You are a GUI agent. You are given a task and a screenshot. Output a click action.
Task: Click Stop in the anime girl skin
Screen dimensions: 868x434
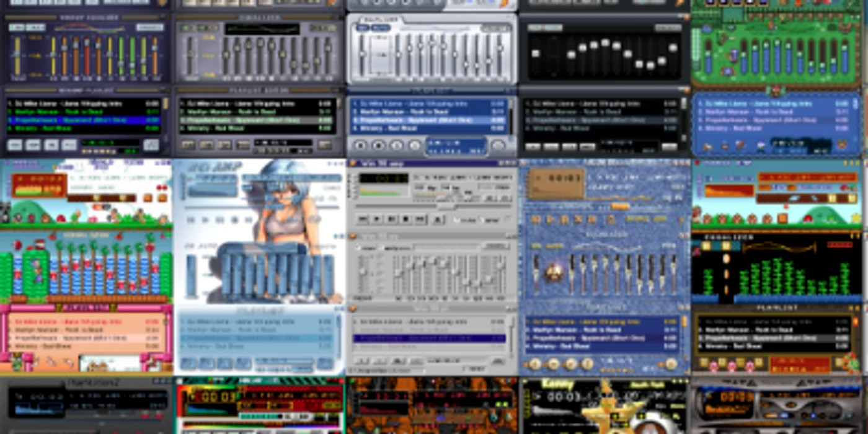(x=234, y=219)
